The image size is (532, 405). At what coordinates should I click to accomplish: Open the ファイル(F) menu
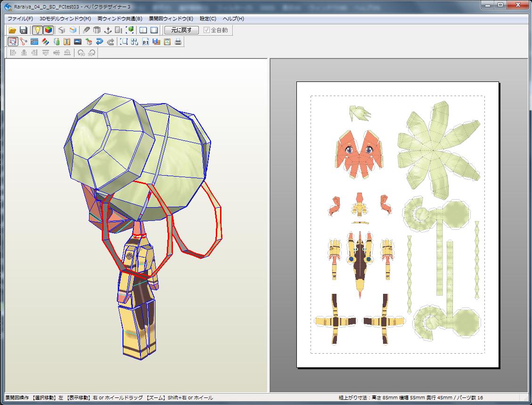click(x=20, y=19)
